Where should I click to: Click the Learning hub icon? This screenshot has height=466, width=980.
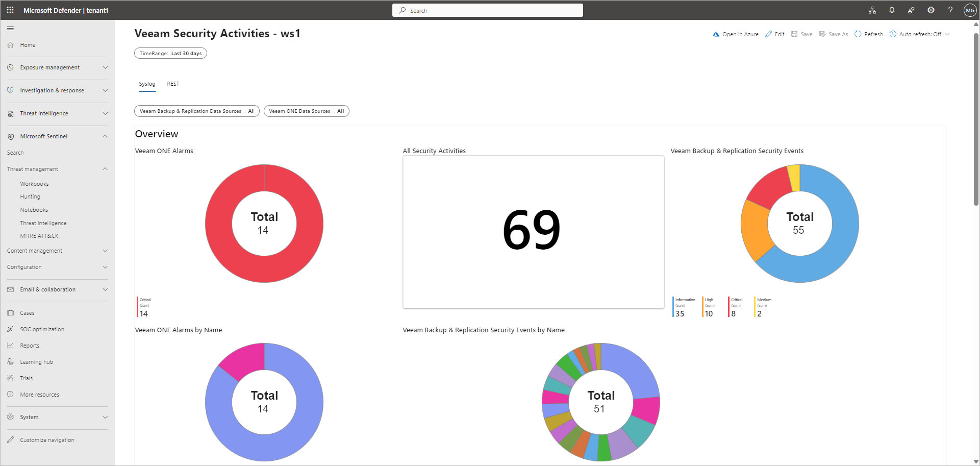tap(10, 362)
